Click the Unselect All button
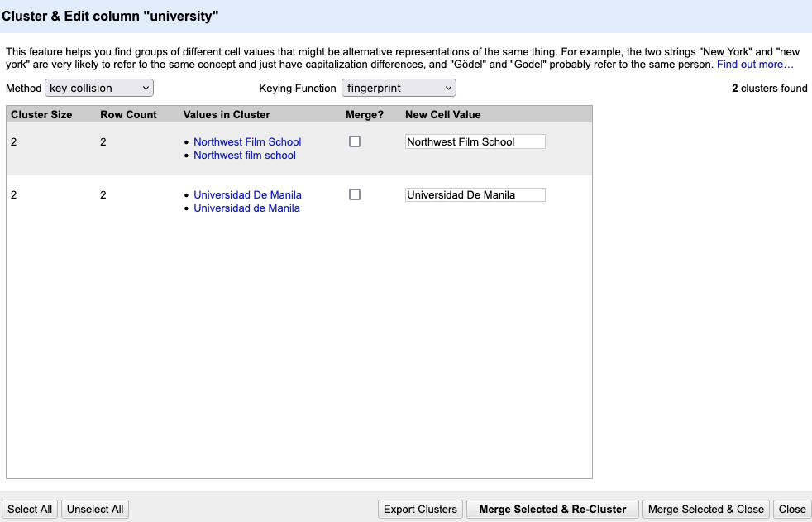 (95, 509)
